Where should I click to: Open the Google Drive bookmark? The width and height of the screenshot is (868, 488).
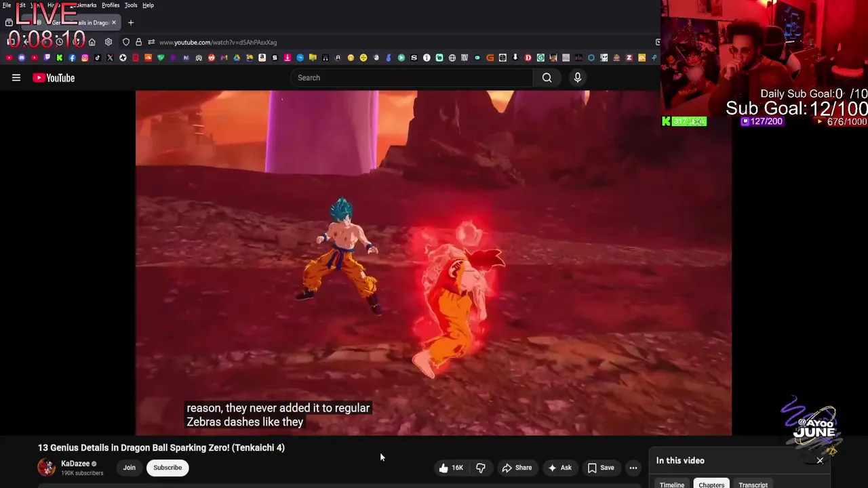(x=236, y=58)
